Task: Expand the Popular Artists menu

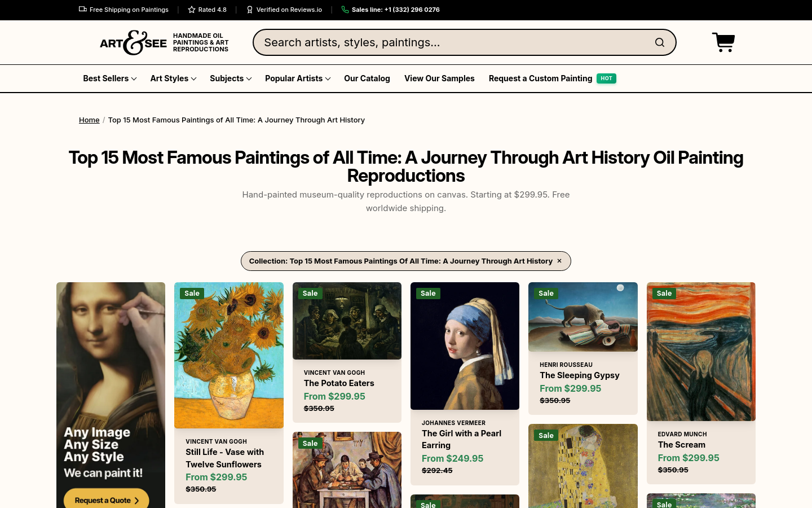Action: point(298,78)
